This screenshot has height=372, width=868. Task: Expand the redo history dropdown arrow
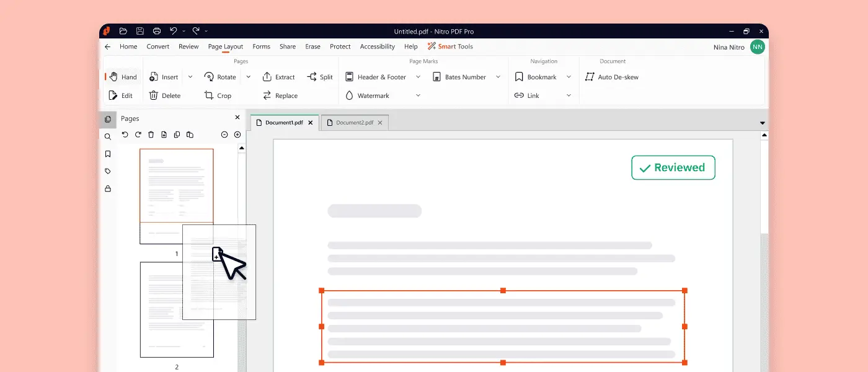tap(206, 31)
